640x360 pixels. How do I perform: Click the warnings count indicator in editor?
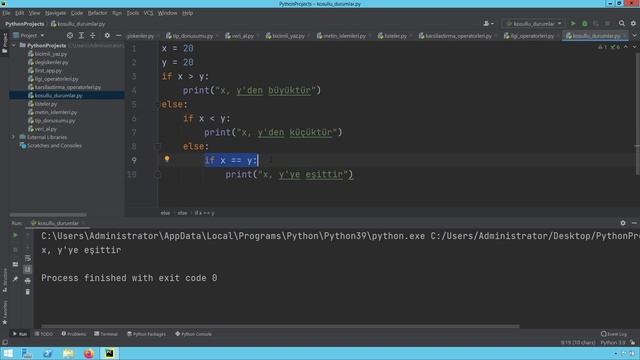pos(602,47)
